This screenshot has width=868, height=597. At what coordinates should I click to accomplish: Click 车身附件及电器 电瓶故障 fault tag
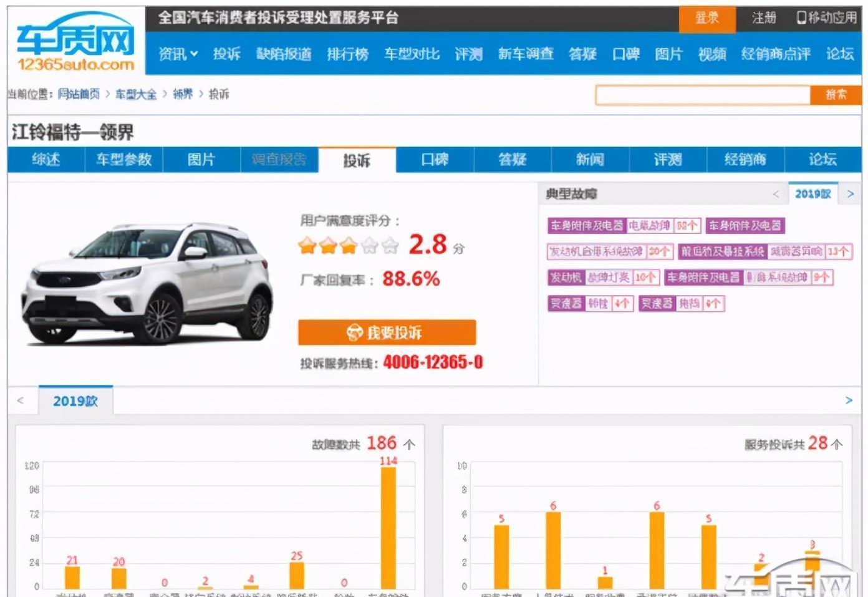point(624,225)
